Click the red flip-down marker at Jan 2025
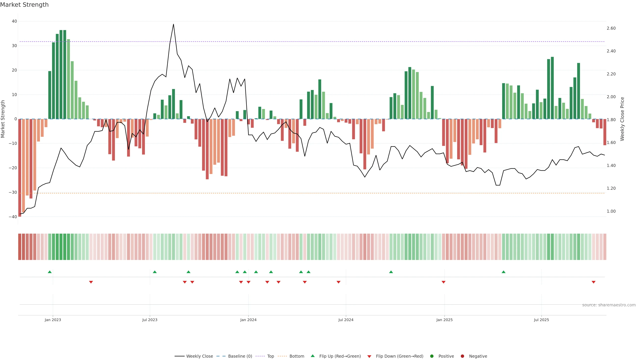Screen dimensions: 644x362 click(x=443, y=282)
